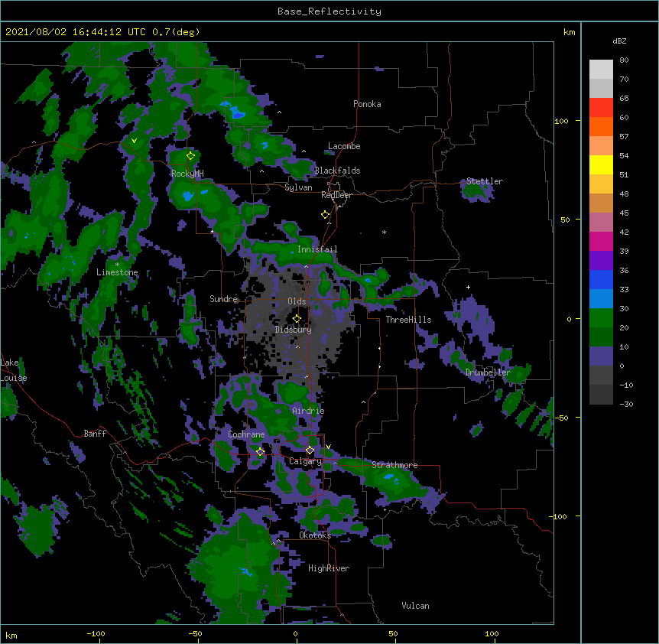Click the Cochrane city label
The height and width of the screenshot is (644, 659).
(x=246, y=434)
